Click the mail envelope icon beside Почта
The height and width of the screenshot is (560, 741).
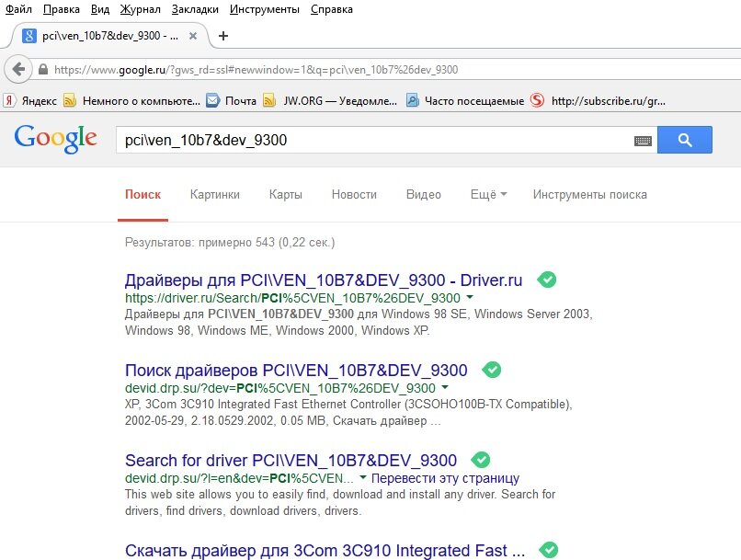[x=212, y=100]
